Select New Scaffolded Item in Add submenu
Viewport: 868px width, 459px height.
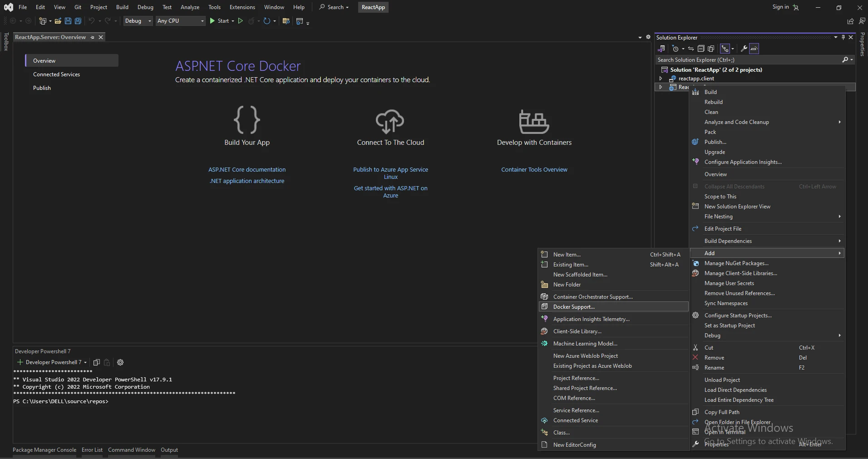(x=613, y=275)
